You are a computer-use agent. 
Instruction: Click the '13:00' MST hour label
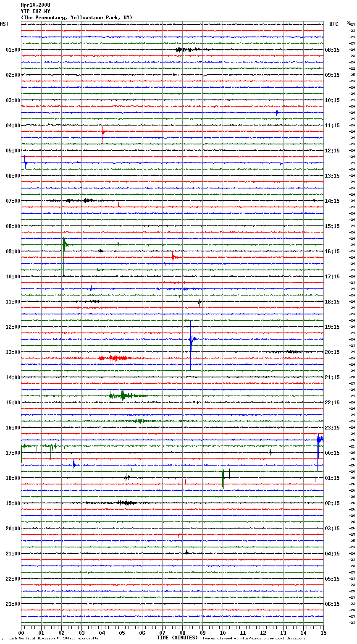13,352
